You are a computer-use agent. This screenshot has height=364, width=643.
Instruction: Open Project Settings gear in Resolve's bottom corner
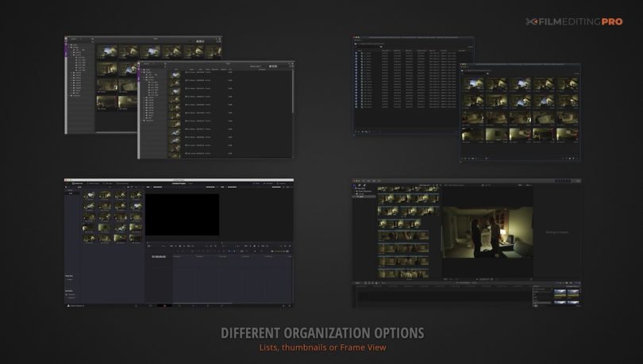click(290, 306)
